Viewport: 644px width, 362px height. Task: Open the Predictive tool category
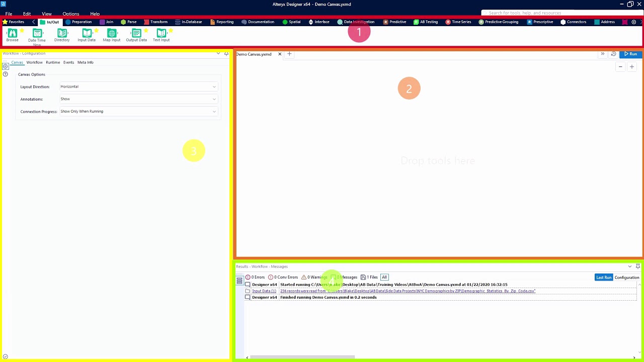(395, 22)
